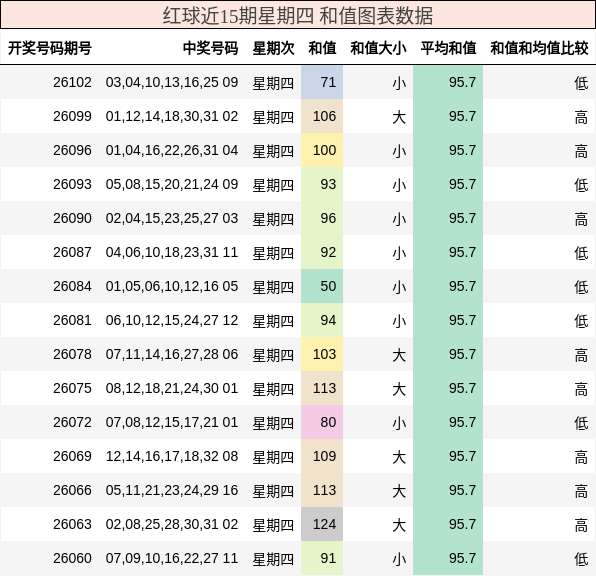Click the sum cell 109
Viewport: 596px width, 576px height.
pyautogui.click(x=322, y=456)
